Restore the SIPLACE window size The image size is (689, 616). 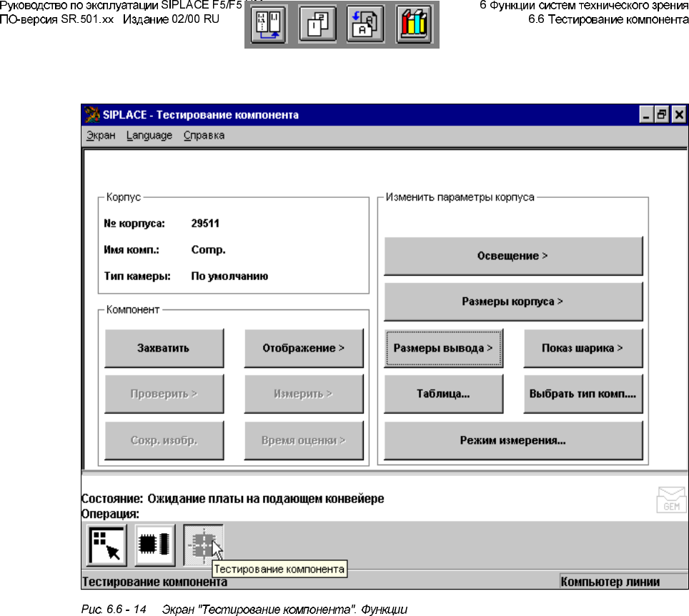[661, 114]
